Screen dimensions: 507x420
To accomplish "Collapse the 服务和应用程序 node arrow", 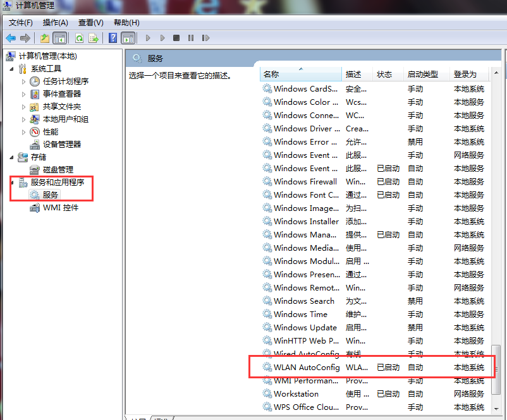I will (12, 183).
